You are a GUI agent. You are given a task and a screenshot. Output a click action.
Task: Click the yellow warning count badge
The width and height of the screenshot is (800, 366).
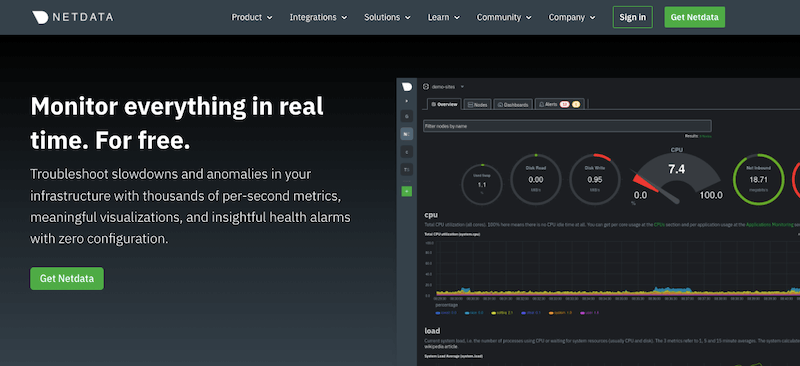[x=576, y=104]
